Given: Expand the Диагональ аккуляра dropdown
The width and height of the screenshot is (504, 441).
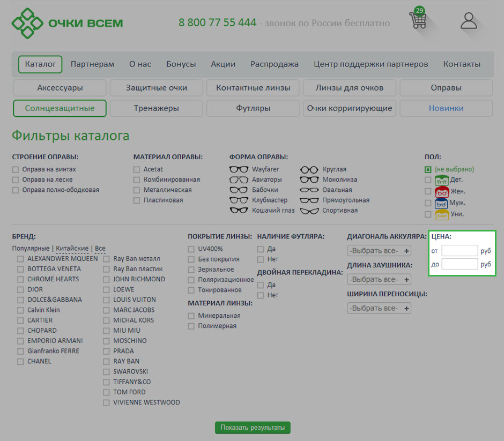Looking at the screenshot, I should 379,251.
